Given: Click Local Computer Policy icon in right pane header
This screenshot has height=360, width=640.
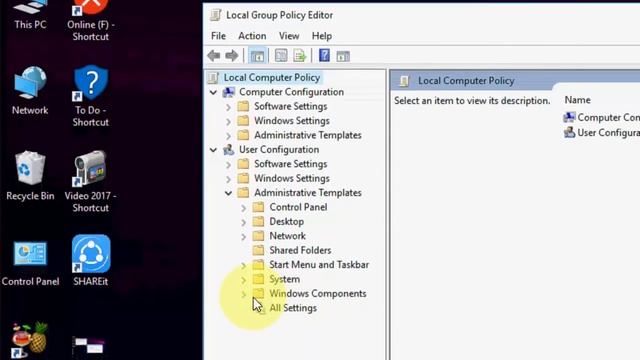Looking at the screenshot, I should pyautogui.click(x=404, y=81).
